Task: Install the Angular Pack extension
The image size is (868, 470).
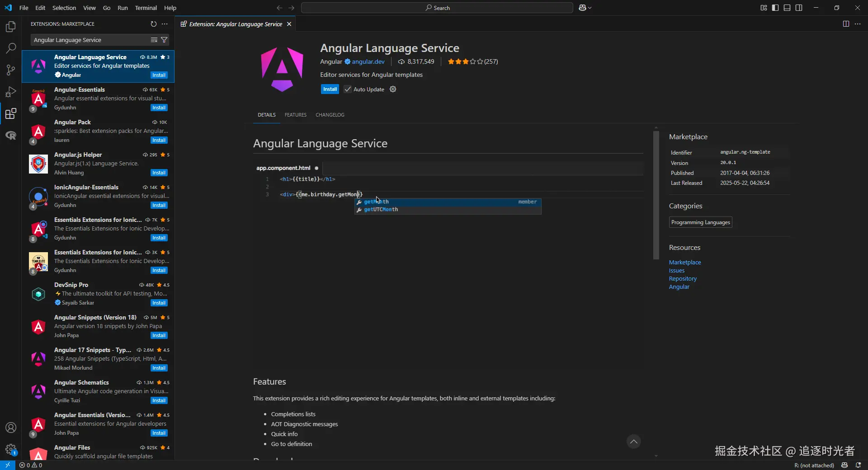Action: tap(159, 140)
